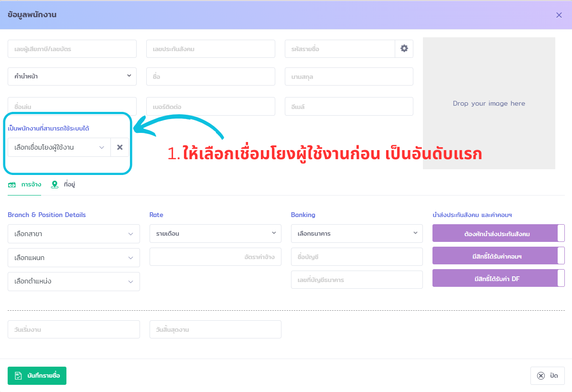
Task: Switch to the ที่อยู่ address tab
Action: click(64, 185)
